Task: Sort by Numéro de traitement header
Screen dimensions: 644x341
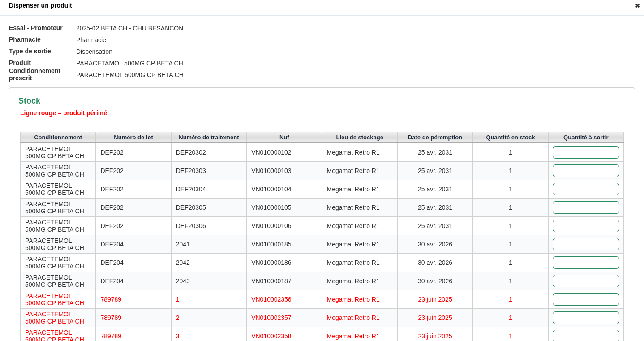Action: 209,138
